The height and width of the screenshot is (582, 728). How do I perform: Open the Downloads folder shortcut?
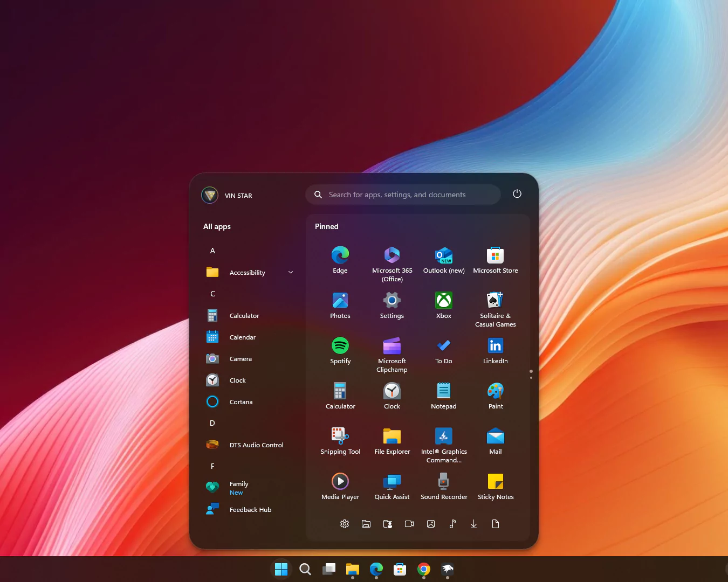click(474, 524)
